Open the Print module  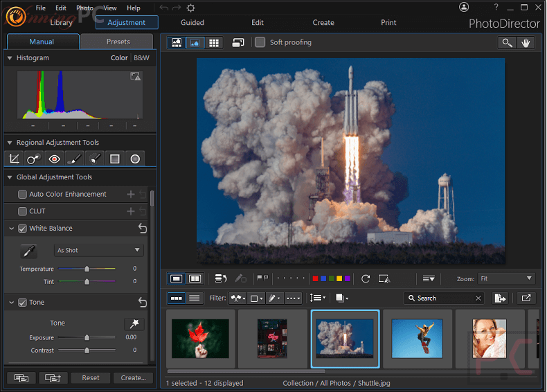click(x=388, y=23)
